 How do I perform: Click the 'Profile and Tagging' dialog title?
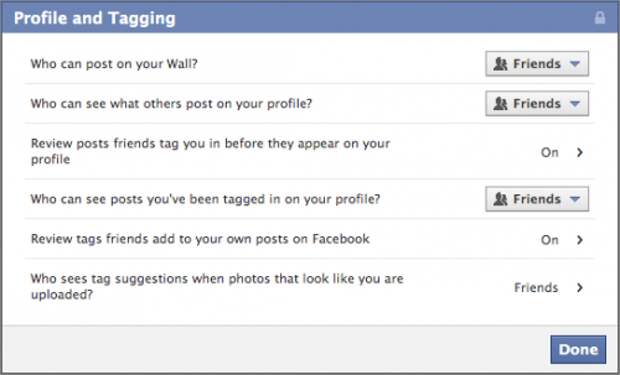95,19
